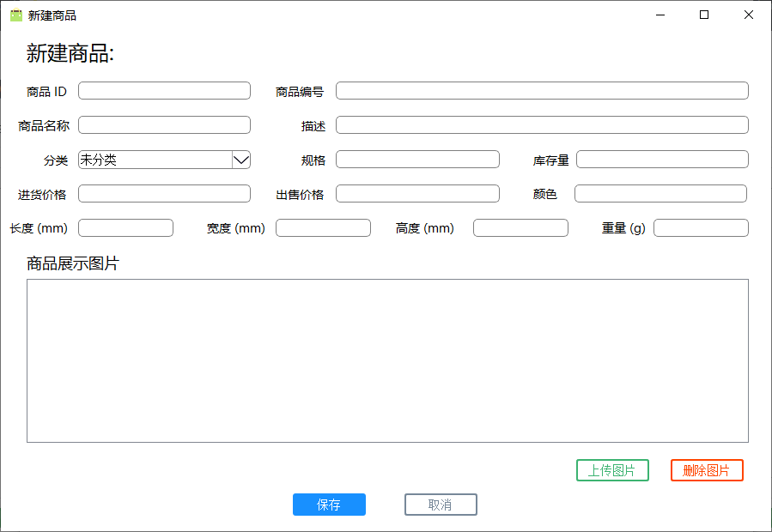Click the 新建商品: heading text
772x532 pixels.
click(x=70, y=54)
